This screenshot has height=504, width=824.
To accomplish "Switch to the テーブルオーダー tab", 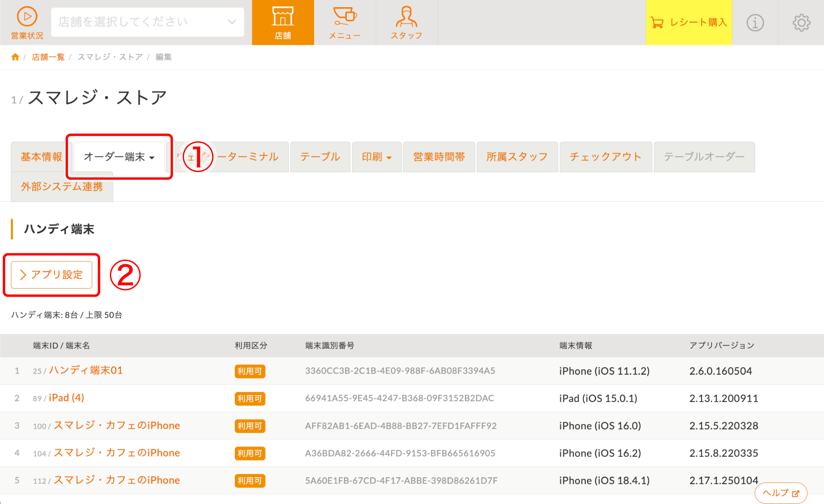I will pyautogui.click(x=704, y=157).
